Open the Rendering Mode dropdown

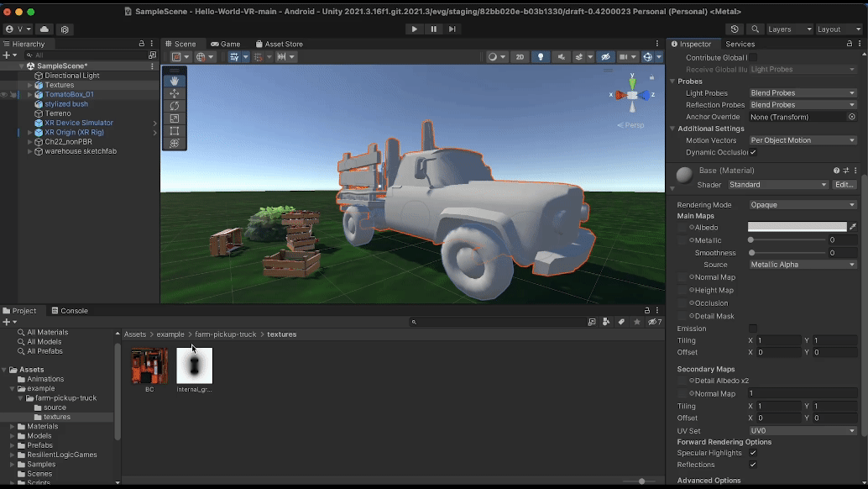[803, 205]
